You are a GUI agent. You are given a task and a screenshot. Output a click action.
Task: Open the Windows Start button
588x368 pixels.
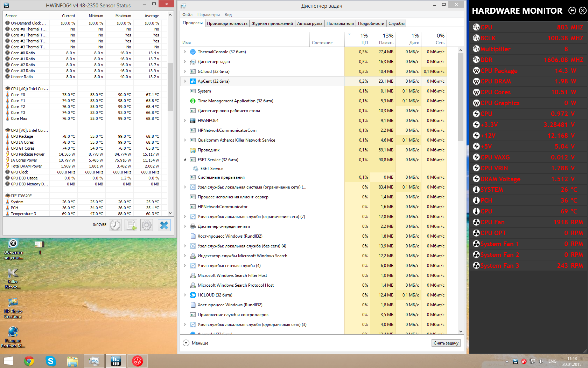click(x=8, y=361)
